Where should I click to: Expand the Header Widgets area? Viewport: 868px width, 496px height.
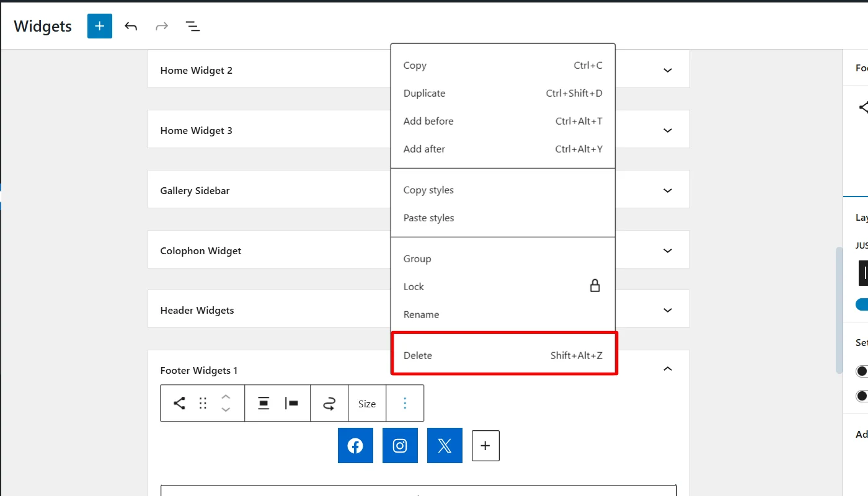668,310
